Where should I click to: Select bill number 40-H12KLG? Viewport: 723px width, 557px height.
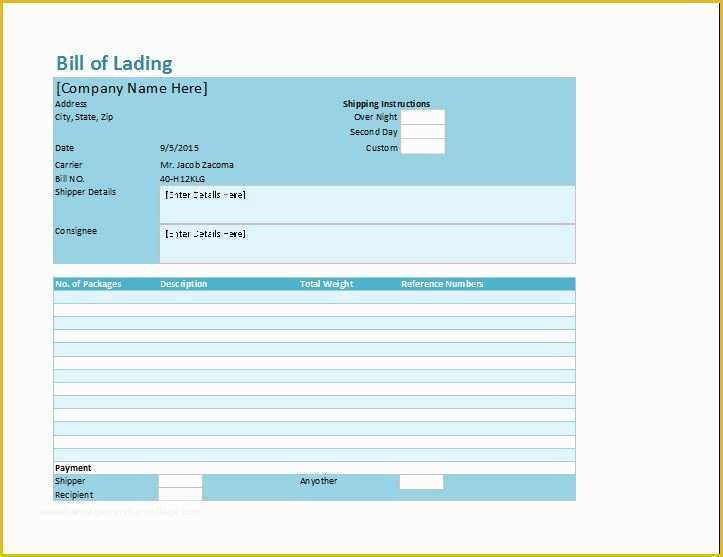tap(183, 179)
